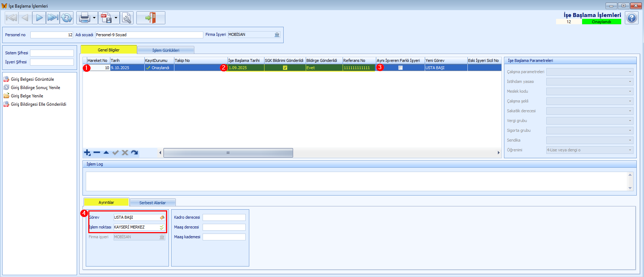Expand the Öğrenimi dropdown
Screen dimensions: 644x277
[630, 150]
